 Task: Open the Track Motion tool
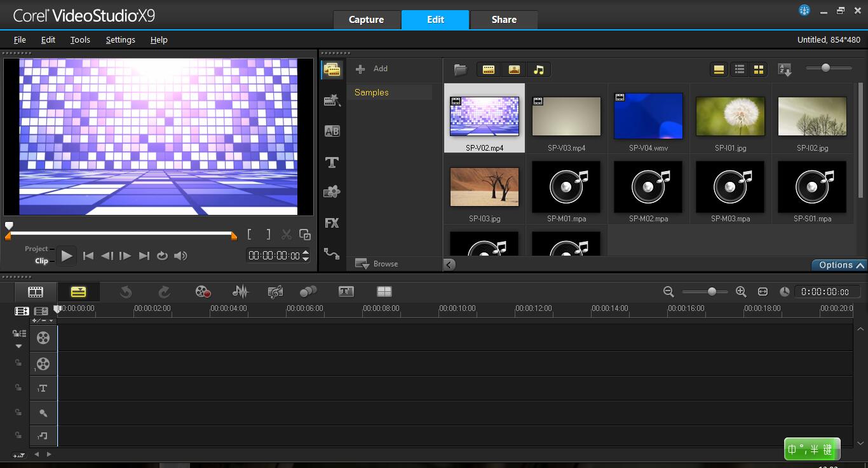tap(308, 292)
